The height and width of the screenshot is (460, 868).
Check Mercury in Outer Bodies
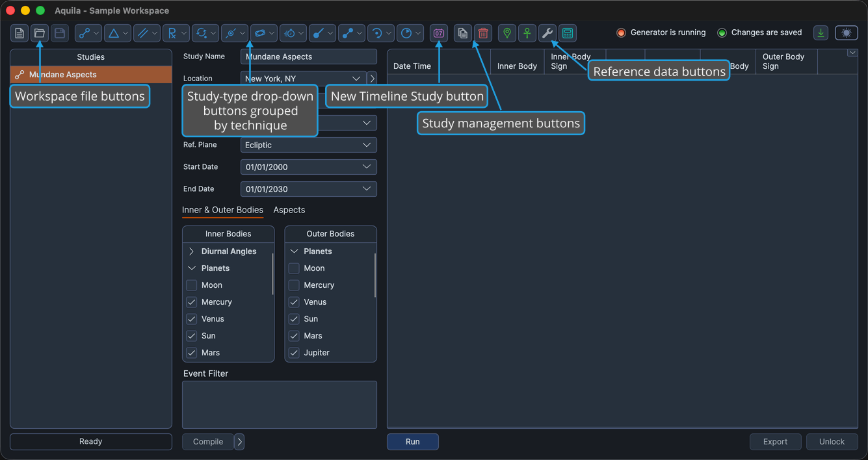coord(294,285)
